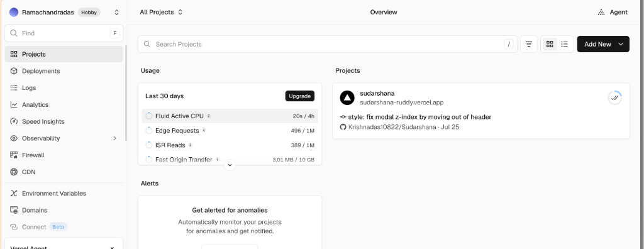Click the Get alerted for anomalies heading
Image resolution: width=644 pixels, height=249 pixels.
[230, 211]
